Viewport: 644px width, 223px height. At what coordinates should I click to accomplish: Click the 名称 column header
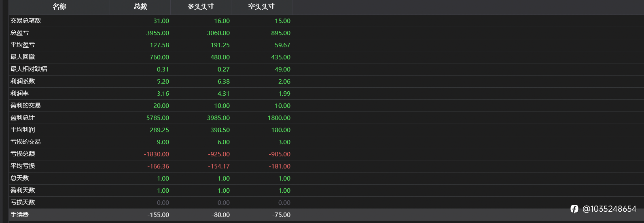(59, 6)
